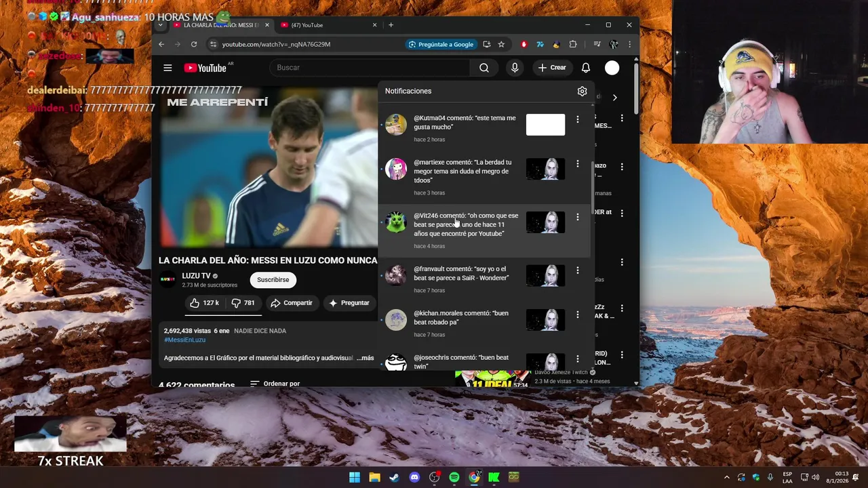Click the Suscribirse button

click(273, 280)
